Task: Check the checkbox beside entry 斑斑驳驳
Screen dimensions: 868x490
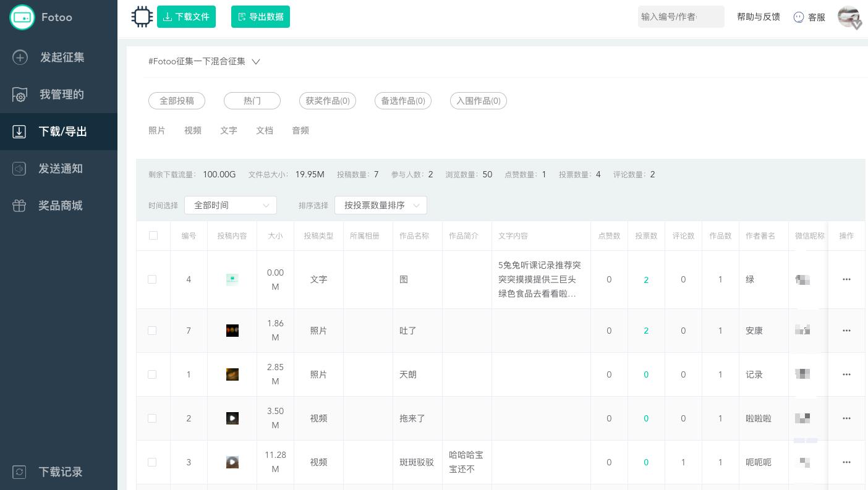Action: (x=152, y=462)
